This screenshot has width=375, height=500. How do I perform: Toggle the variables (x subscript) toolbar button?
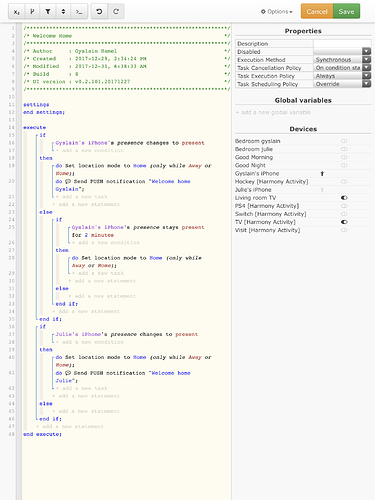pos(16,12)
